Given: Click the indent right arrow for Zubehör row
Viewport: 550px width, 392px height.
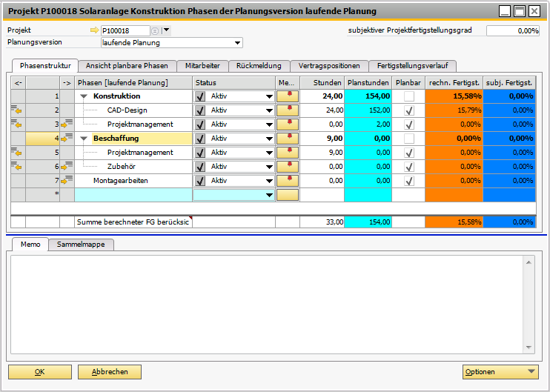Looking at the screenshot, I should (66, 167).
